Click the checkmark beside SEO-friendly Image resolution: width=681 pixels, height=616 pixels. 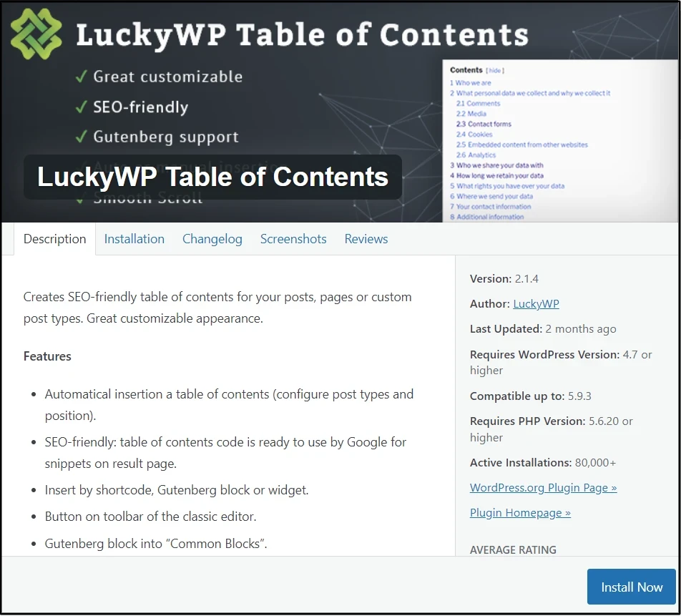coord(82,107)
